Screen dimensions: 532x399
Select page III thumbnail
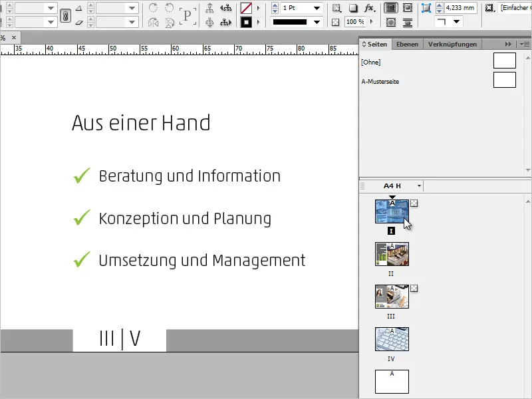click(392, 297)
